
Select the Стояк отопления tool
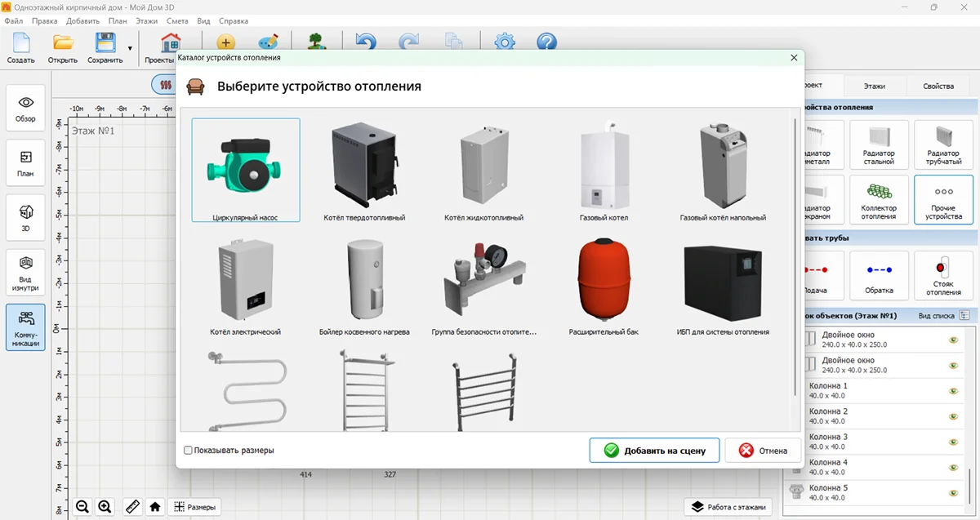(x=943, y=275)
